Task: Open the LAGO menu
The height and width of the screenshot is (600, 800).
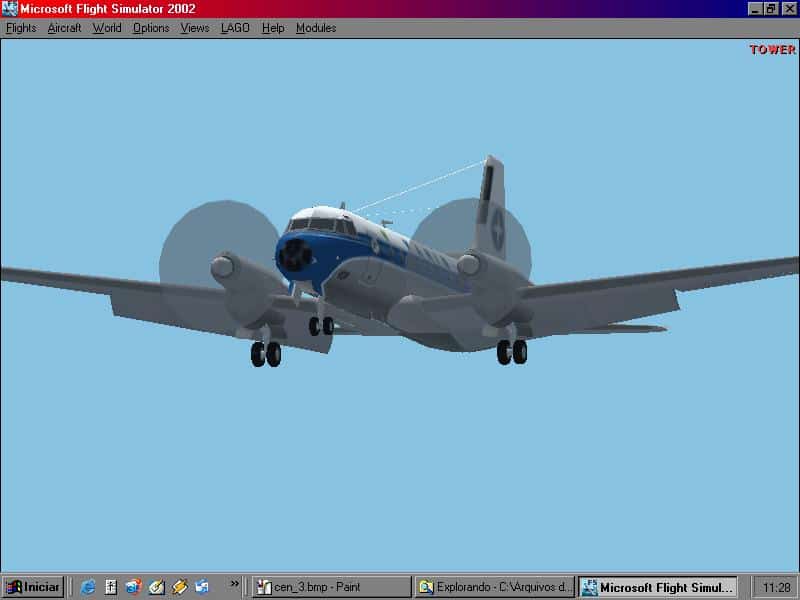Action: (235, 28)
